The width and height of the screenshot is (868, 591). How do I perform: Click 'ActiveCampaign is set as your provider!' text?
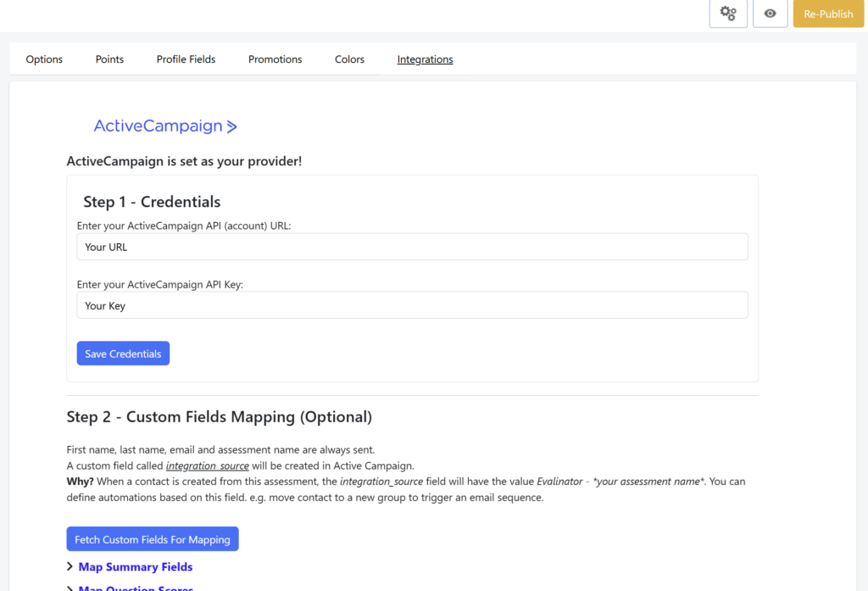point(184,161)
